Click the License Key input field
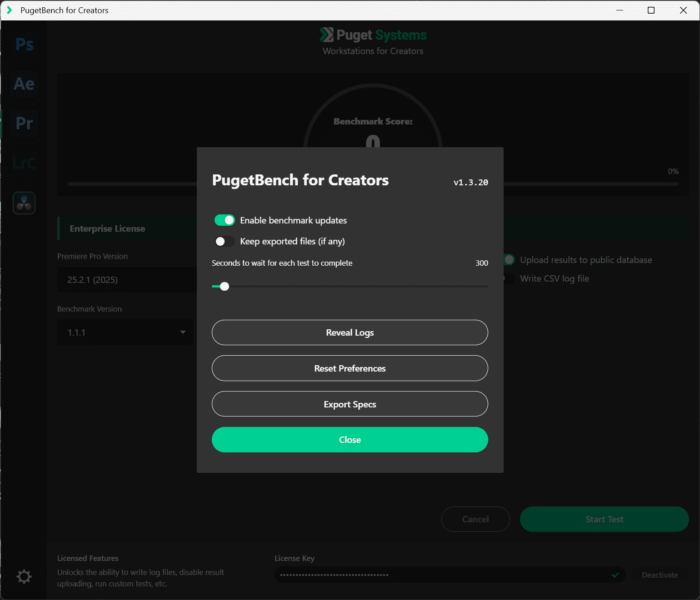 [x=441, y=575]
